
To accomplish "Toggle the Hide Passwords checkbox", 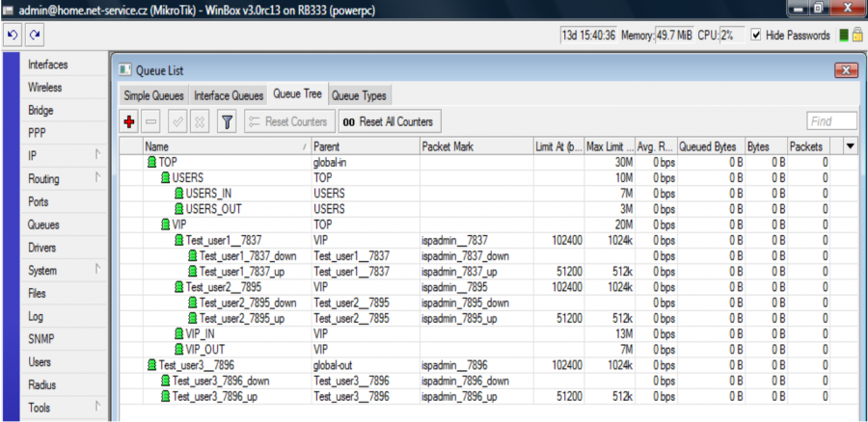I will pyautogui.click(x=756, y=35).
